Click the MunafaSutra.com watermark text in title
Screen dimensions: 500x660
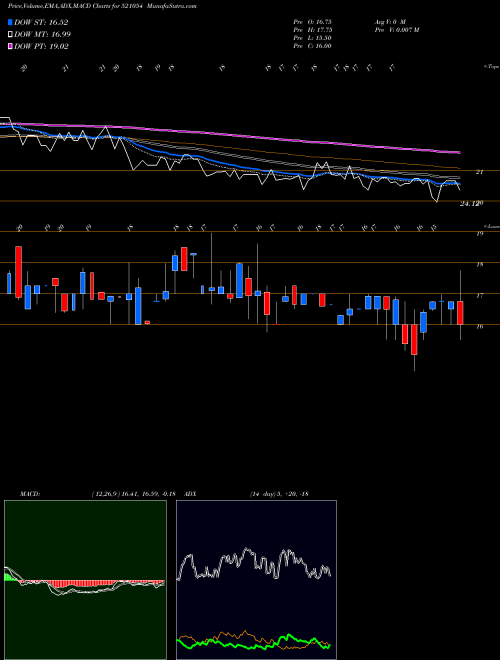pos(173,6)
